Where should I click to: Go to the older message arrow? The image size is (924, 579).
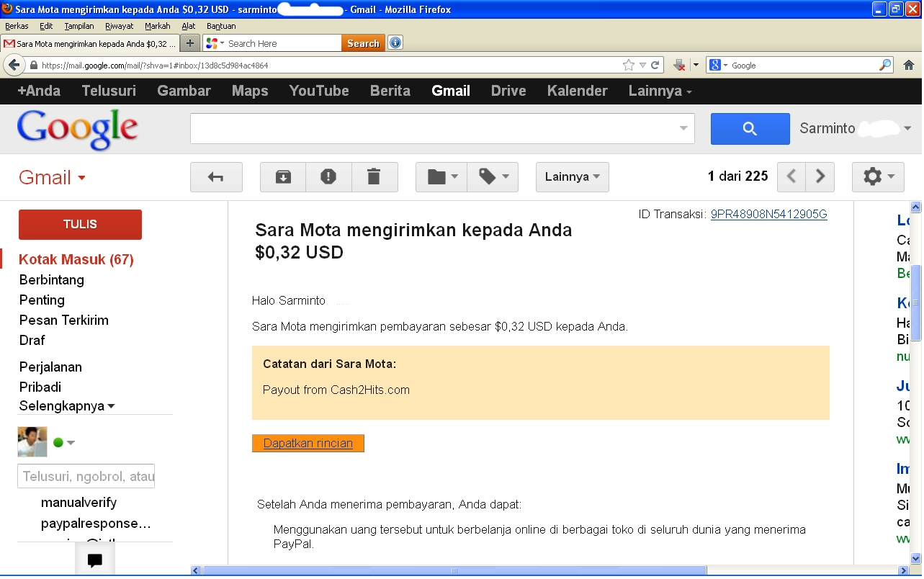click(x=820, y=177)
